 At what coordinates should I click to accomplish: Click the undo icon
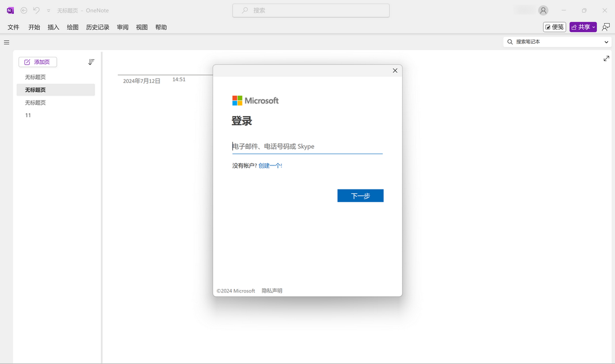click(36, 10)
